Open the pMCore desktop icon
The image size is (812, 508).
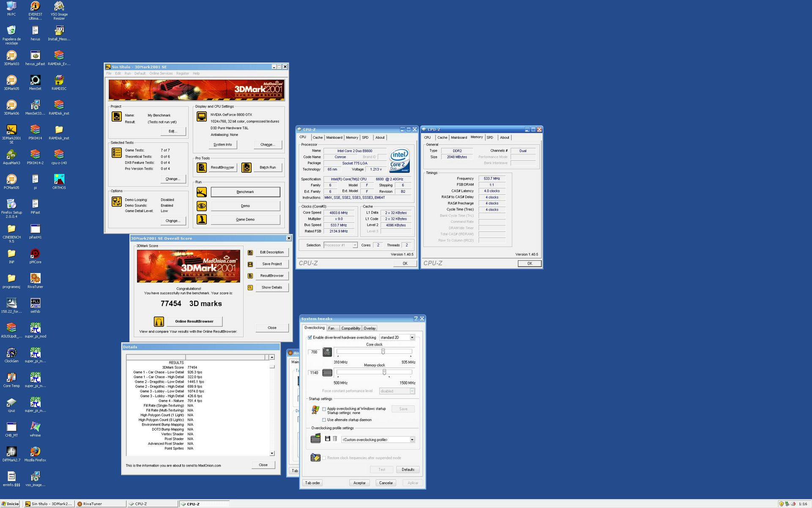(35, 256)
